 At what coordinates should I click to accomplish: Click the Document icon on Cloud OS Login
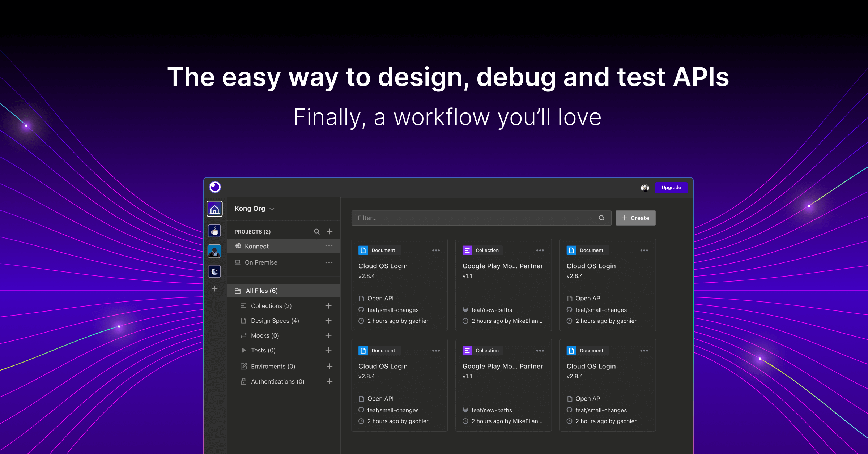click(364, 250)
